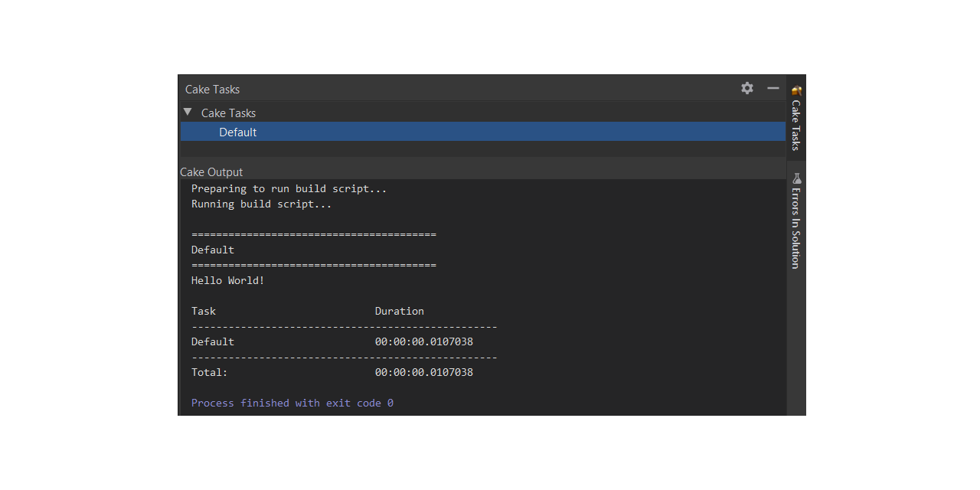Click the Default heading in the output
The height and width of the screenshot is (490, 980).
pyautogui.click(x=212, y=250)
